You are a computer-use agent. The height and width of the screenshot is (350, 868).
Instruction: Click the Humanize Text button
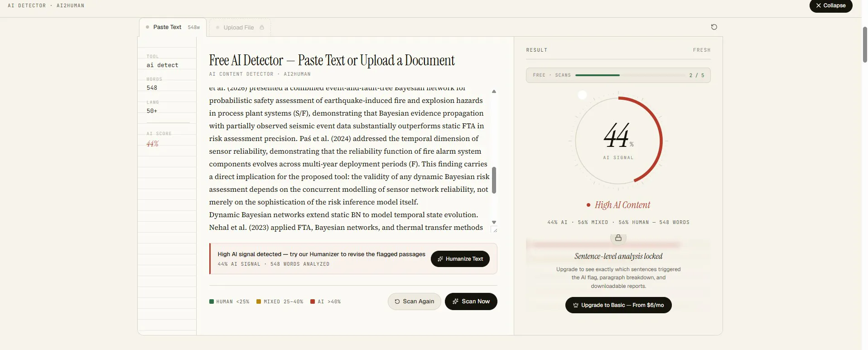460,259
